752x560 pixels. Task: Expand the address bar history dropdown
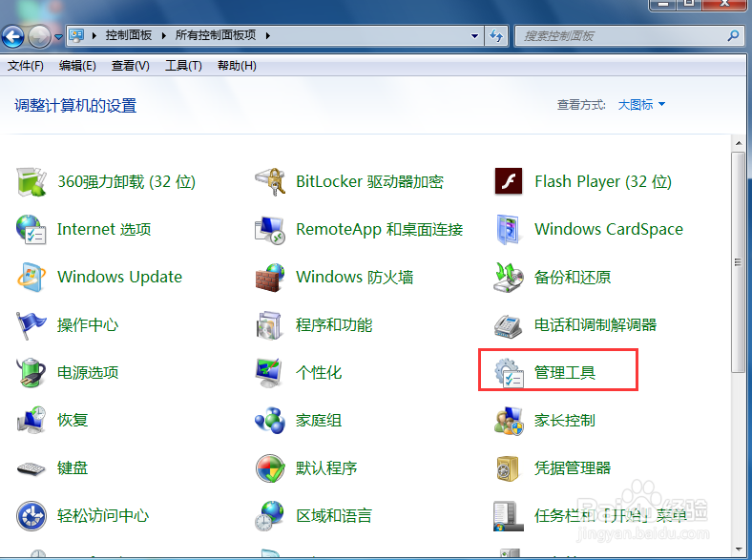[x=474, y=35]
